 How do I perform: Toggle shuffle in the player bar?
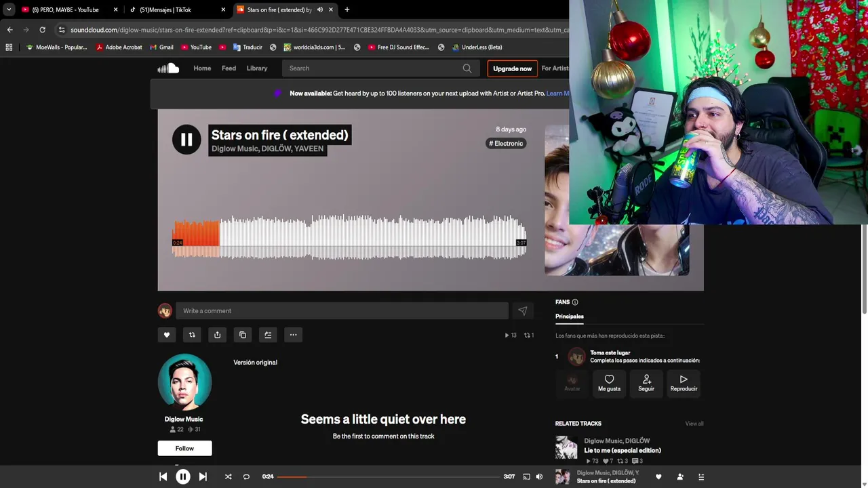coord(228,476)
